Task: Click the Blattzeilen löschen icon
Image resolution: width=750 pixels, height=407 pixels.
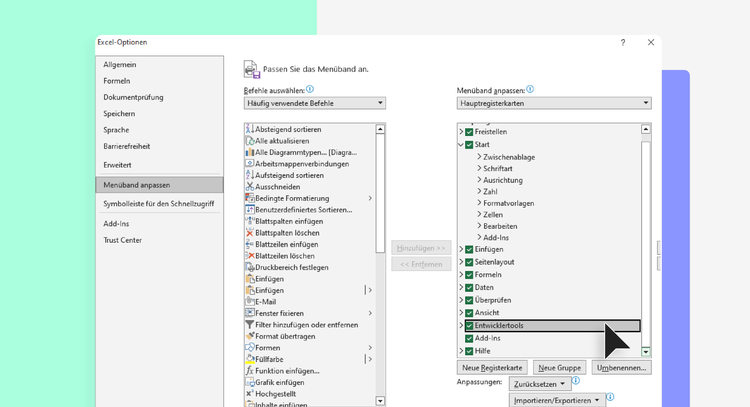Action: coord(249,255)
